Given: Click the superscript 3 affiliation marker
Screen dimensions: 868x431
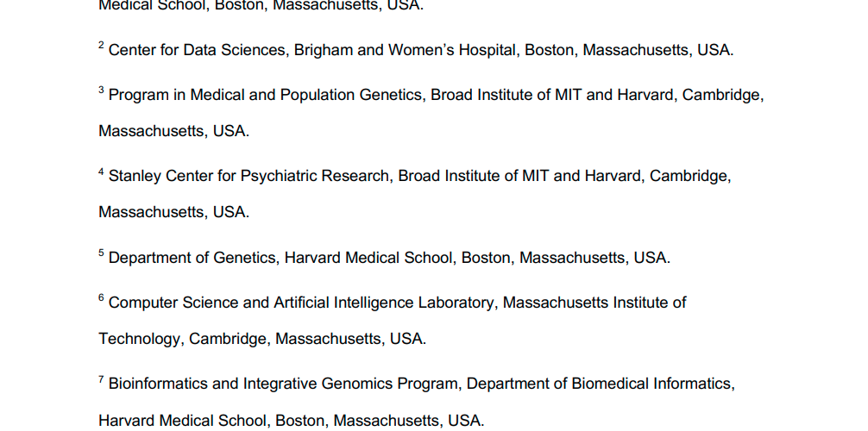Looking at the screenshot, I should 101,91.
